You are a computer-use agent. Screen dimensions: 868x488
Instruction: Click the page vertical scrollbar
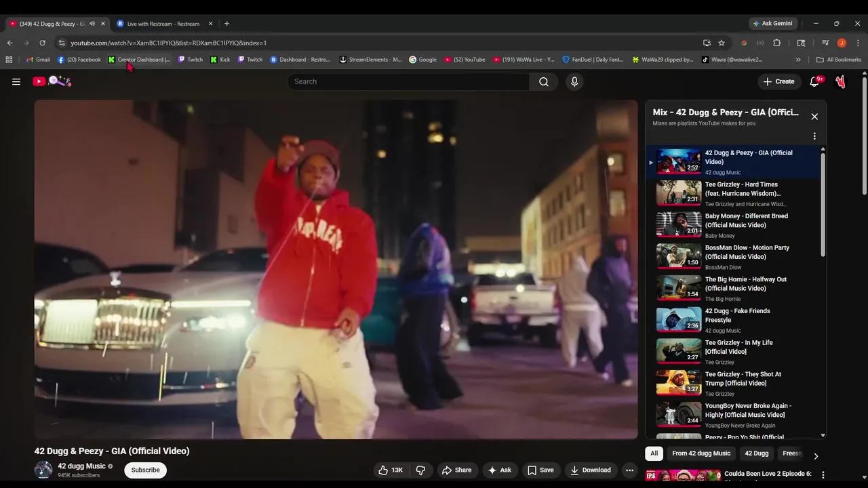864,136
